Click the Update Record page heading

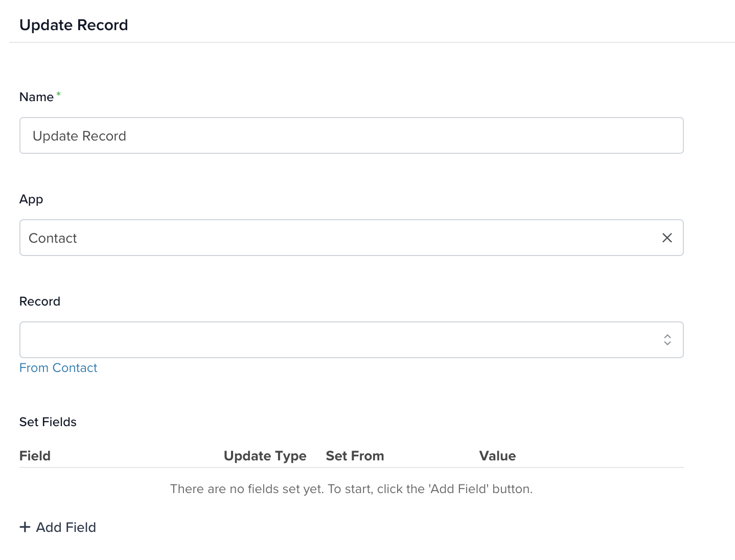click(x=74, y=25)
